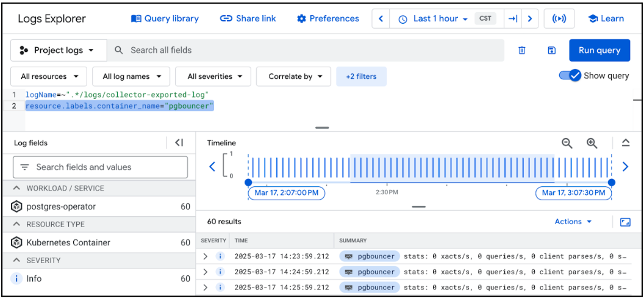
Task: Collapse the WORKLOAD / SERVICE section
Action: pos(16,188)
